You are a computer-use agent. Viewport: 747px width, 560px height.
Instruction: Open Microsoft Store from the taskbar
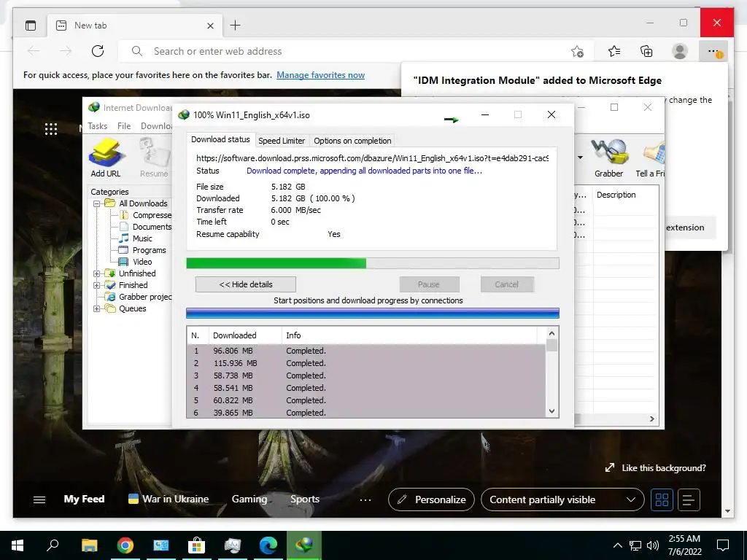(x=196, y=545)
